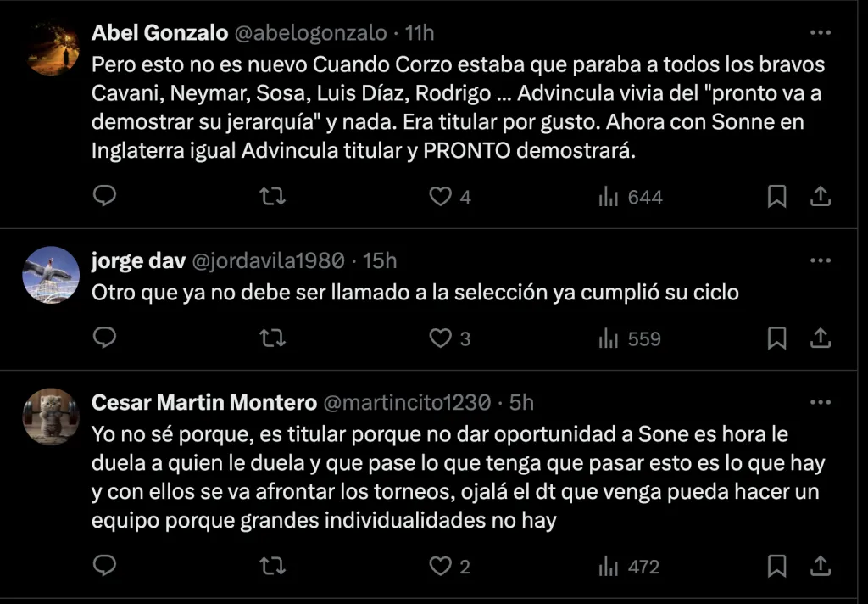
Task: Retweet Abel Gonzalo's post
Action: [272, 197]
